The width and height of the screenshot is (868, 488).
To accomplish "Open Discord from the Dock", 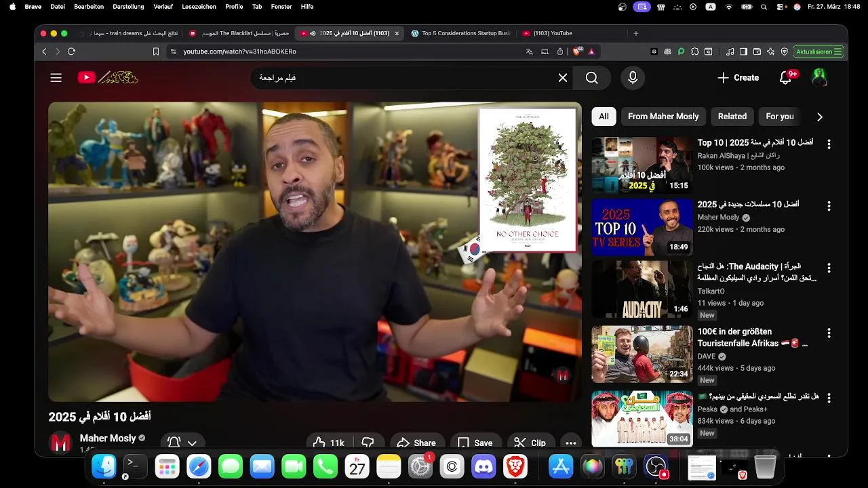I will [485, 466].
